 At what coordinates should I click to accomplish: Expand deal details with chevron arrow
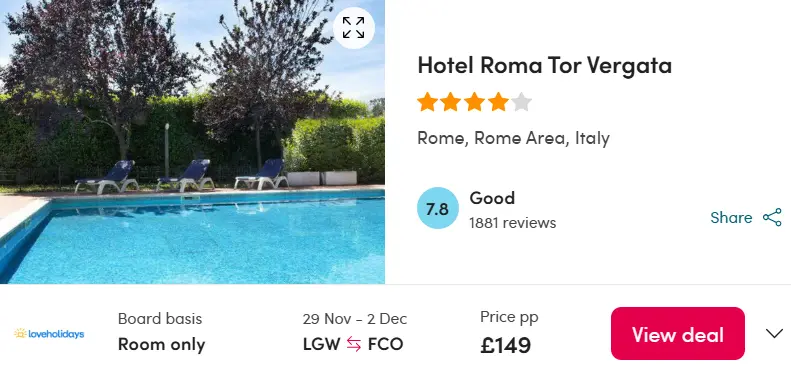[774, 334]
